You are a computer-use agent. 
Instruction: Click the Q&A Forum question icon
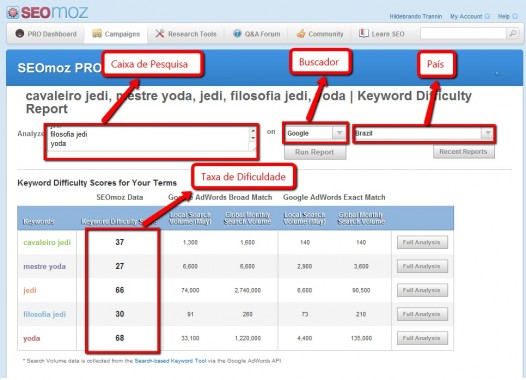(237, 34)
